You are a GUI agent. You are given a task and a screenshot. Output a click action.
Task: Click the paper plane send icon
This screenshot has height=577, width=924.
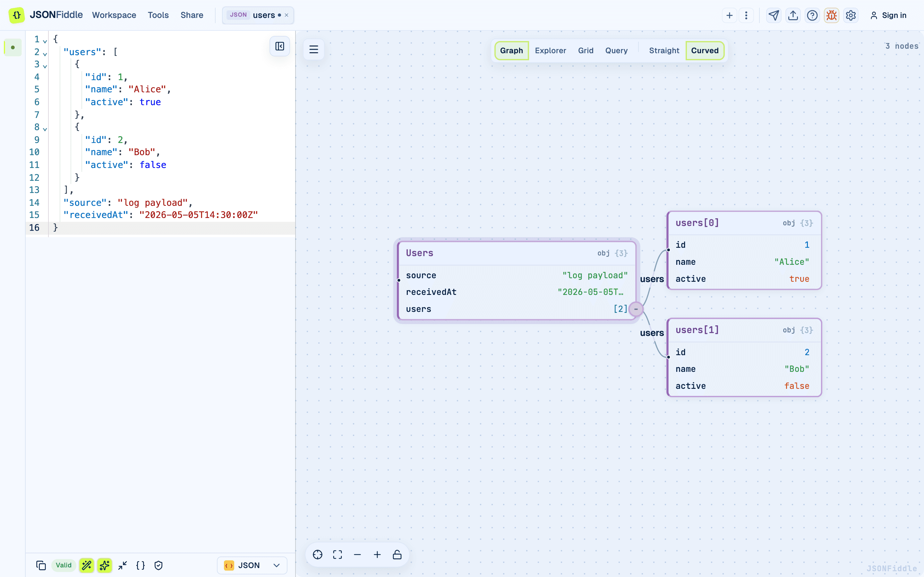point(774,15)
